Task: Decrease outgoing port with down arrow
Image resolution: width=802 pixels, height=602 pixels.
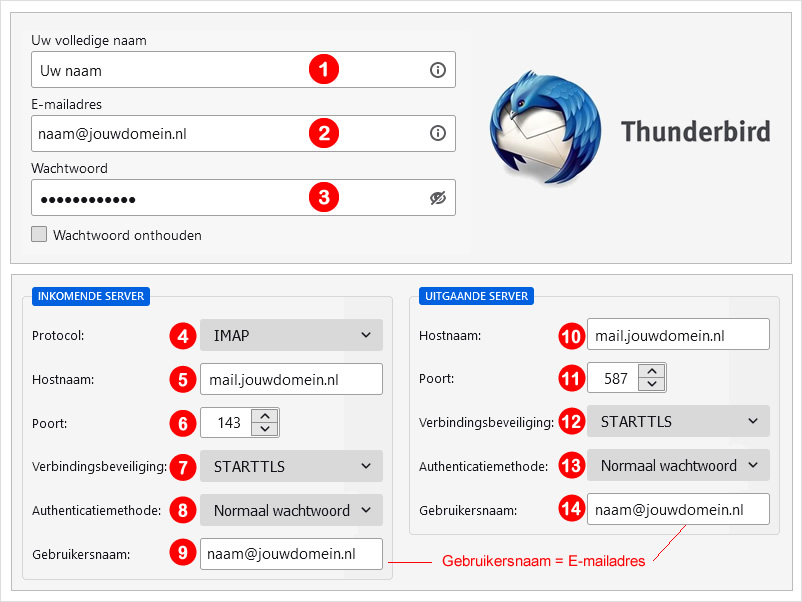Action: (652, 385)
